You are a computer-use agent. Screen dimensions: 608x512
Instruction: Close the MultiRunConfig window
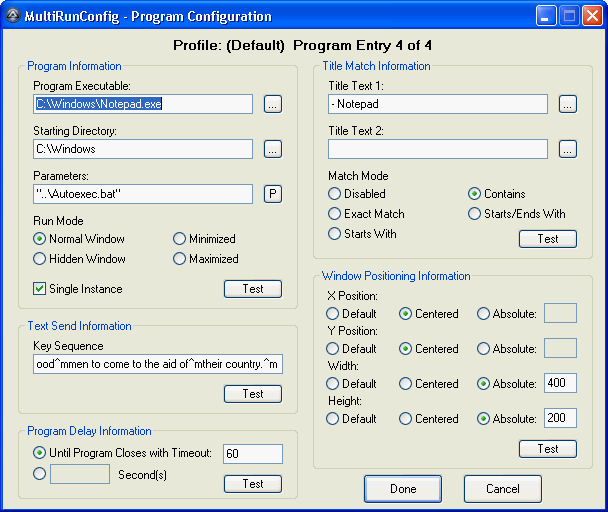[592, 16]
